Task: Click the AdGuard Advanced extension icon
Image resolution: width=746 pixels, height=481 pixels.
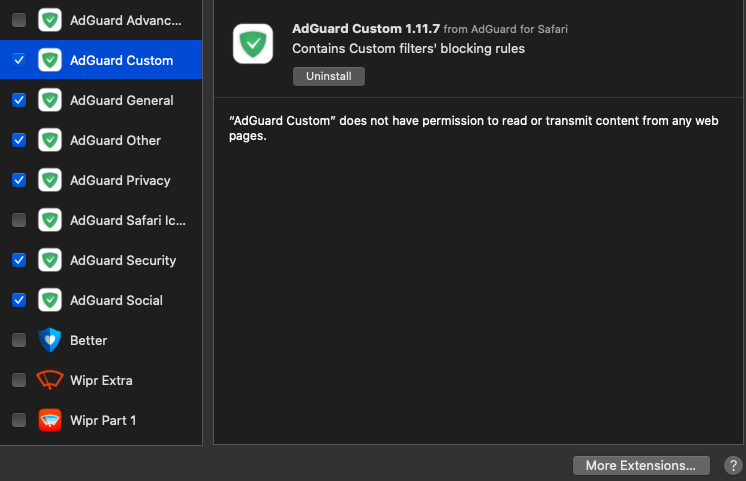Action: [50, 20]
